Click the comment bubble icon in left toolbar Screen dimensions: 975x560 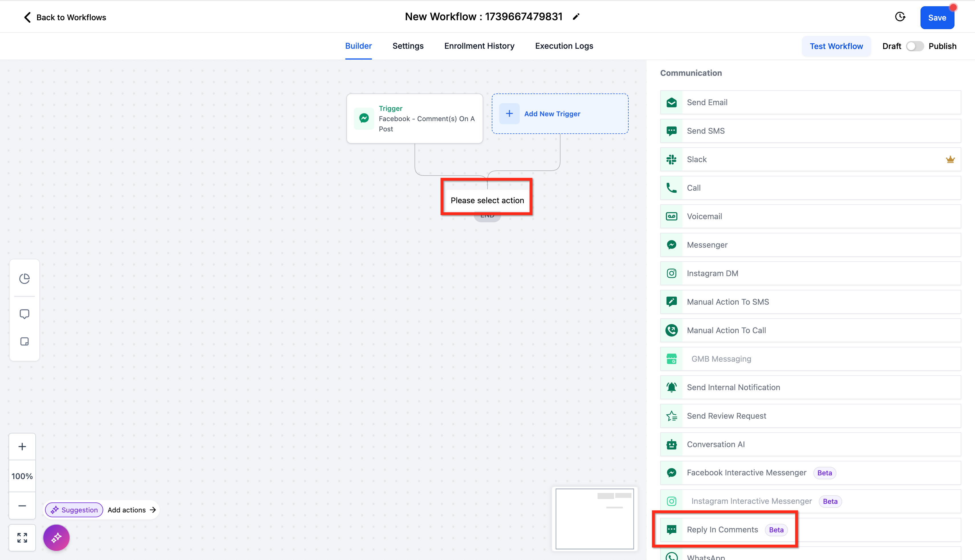click(24, 314)
